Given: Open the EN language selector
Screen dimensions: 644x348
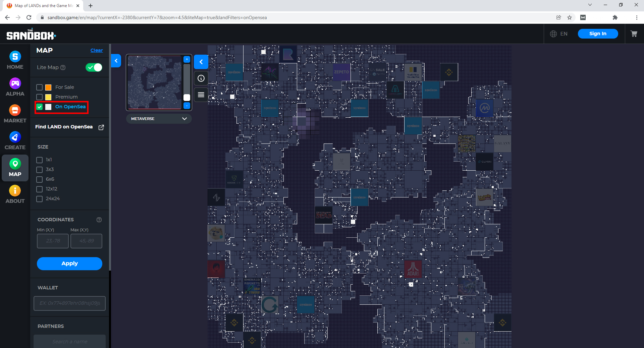Looking at the screenshot, I should [564, 34].
